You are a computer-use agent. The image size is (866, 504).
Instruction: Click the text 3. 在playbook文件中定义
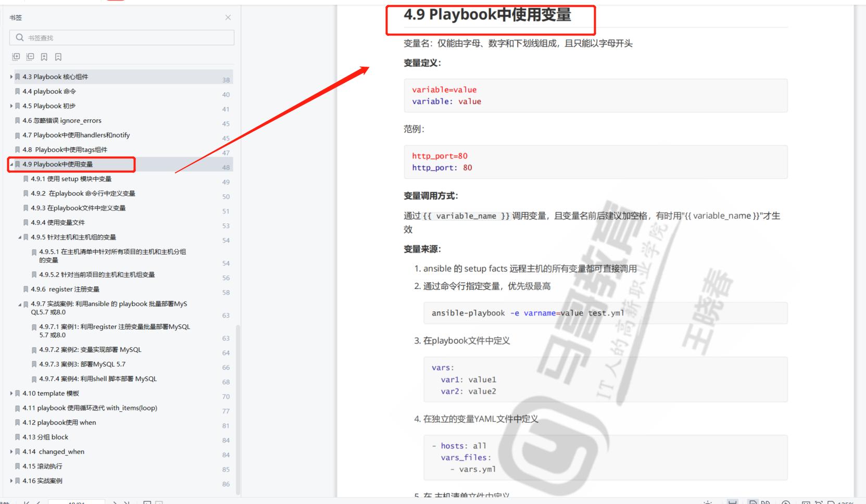click(462, 341)
